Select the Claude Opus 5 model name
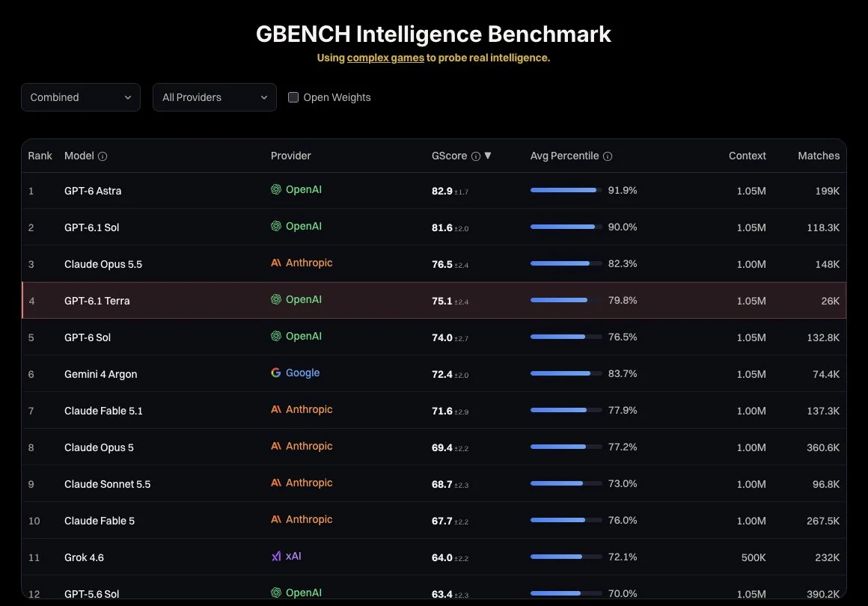The height and width of the screenshot is (606, 868). pyautogui.click(x=99, y=447)
